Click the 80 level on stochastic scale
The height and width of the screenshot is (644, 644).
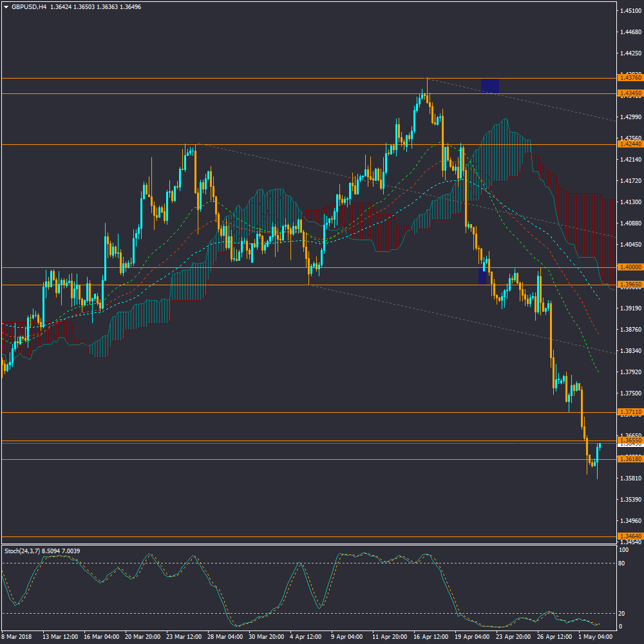622,563
